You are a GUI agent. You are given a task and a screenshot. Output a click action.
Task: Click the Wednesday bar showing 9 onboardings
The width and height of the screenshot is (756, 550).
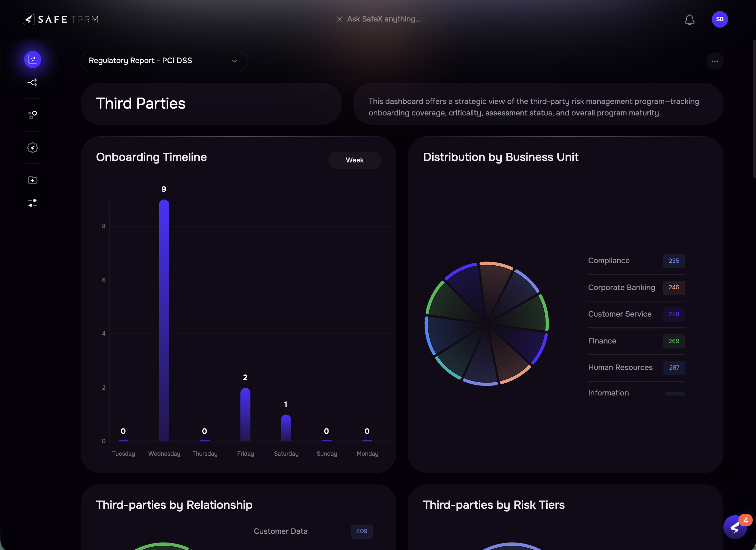point(164,323)
